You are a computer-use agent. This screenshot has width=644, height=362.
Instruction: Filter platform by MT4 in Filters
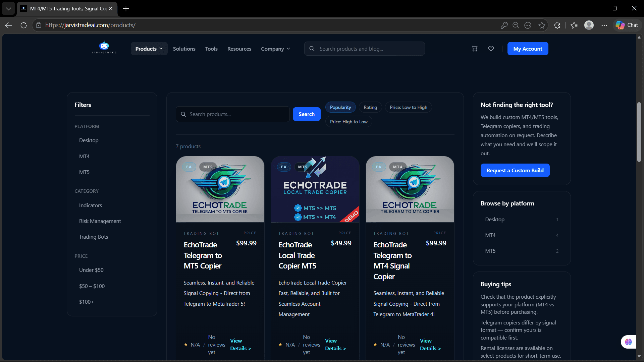pyautogui.click(x=85, y=157)
